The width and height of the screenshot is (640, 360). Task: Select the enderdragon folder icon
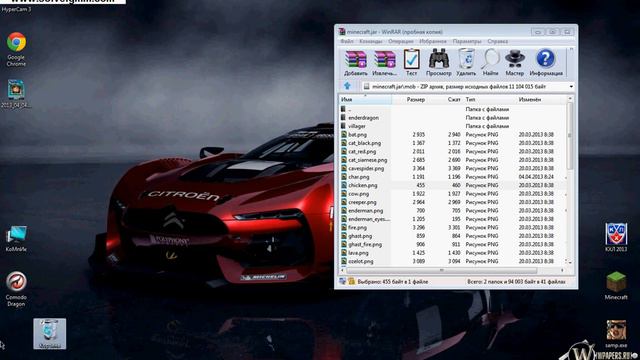tap(344, 118)
